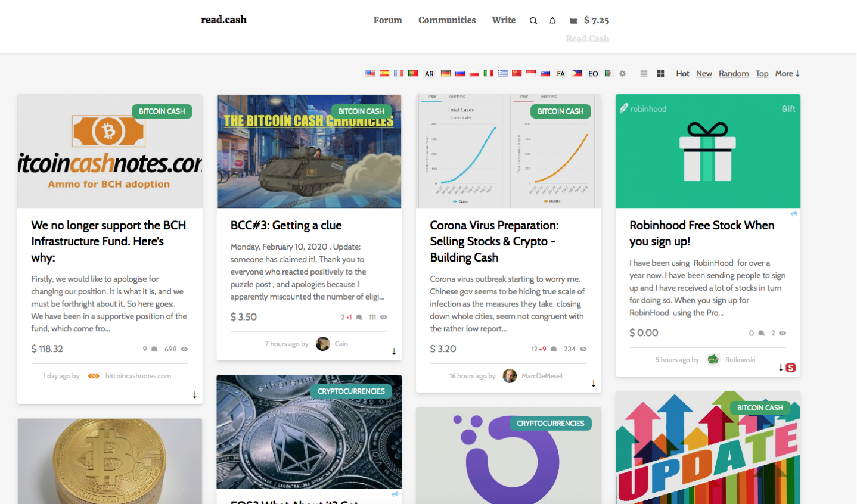
Task: Click comments icon on BCH Infrastructure Fund card
Action: point(154,349)
